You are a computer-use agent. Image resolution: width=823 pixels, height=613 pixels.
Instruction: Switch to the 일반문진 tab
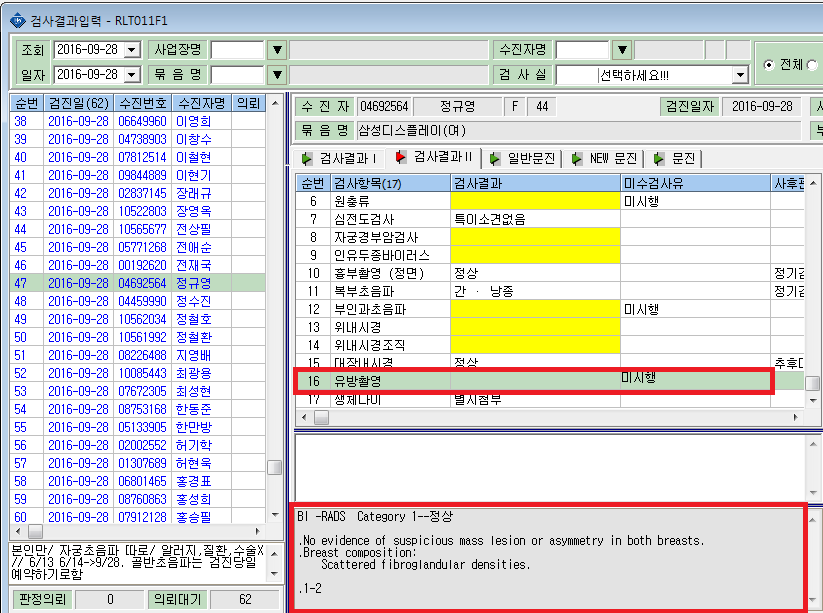click(x=523, y=158)
